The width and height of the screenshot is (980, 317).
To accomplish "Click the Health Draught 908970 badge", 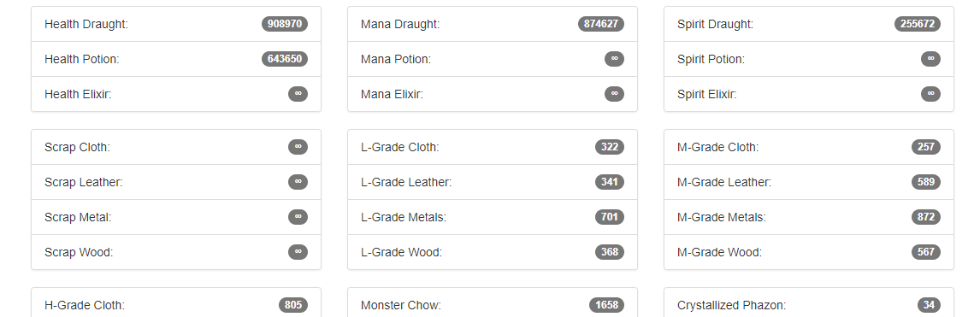I will coord(285,24).
